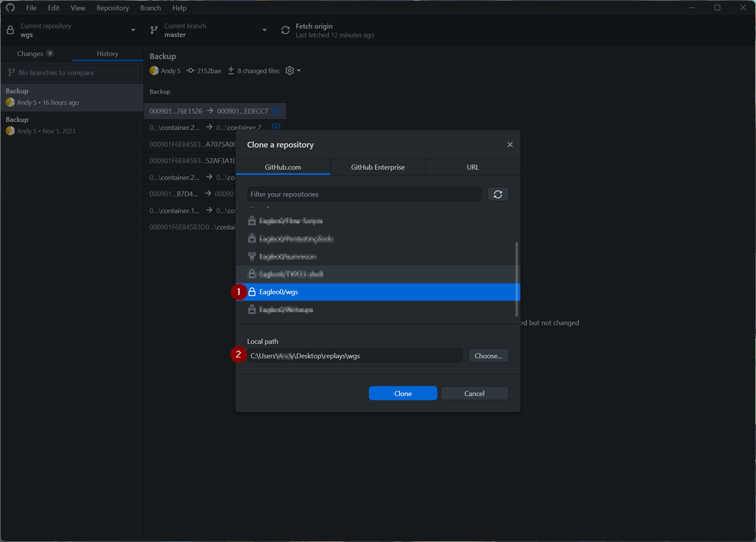Switch to the History tab

108,54
